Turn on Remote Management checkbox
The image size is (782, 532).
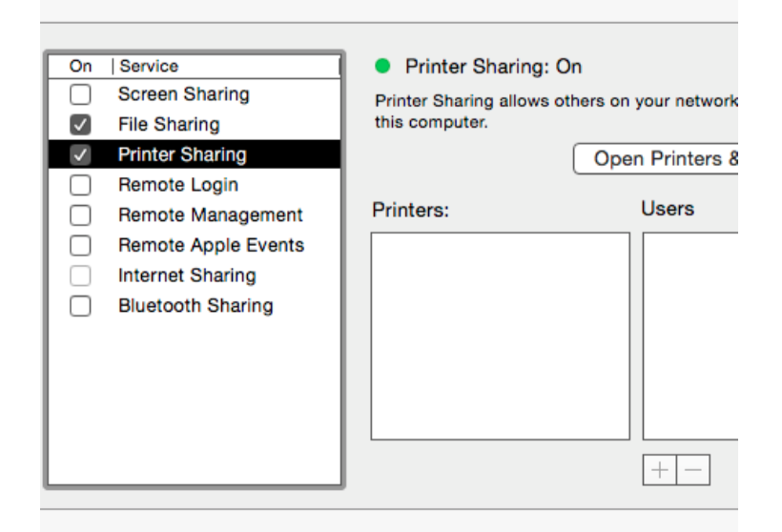pos(80,215)
